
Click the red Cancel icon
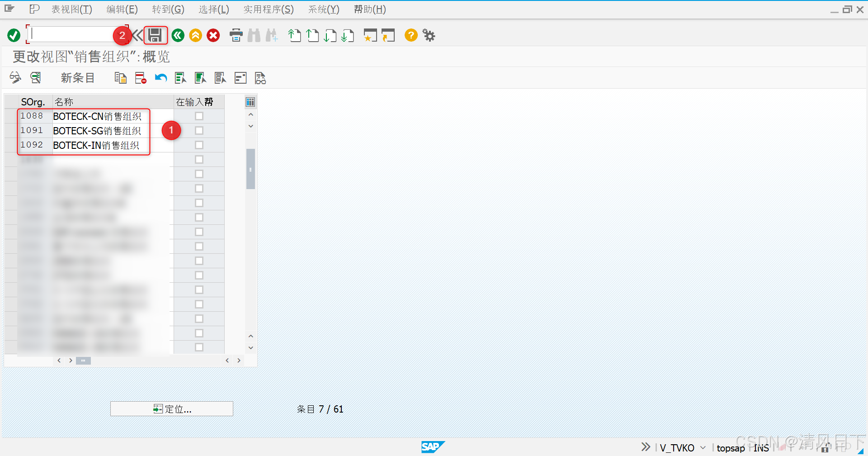click(213, 35)
